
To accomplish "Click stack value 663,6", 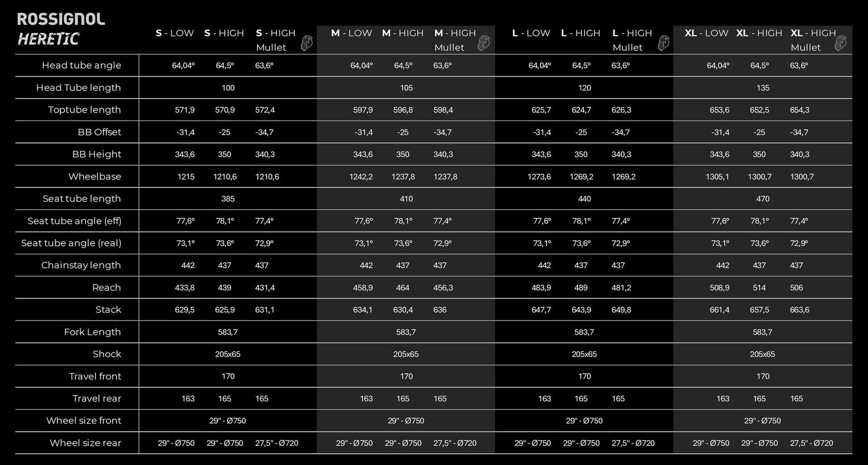I will click(800, 310).
